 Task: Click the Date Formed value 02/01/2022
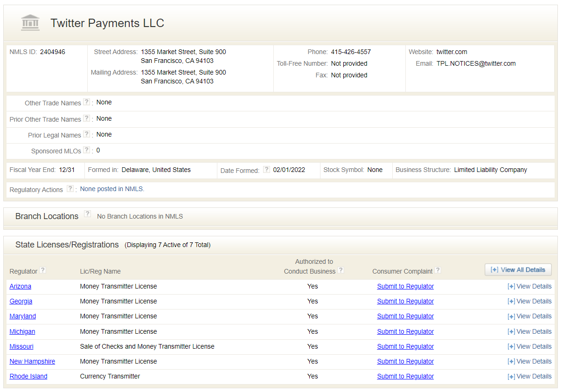[289, 170]
